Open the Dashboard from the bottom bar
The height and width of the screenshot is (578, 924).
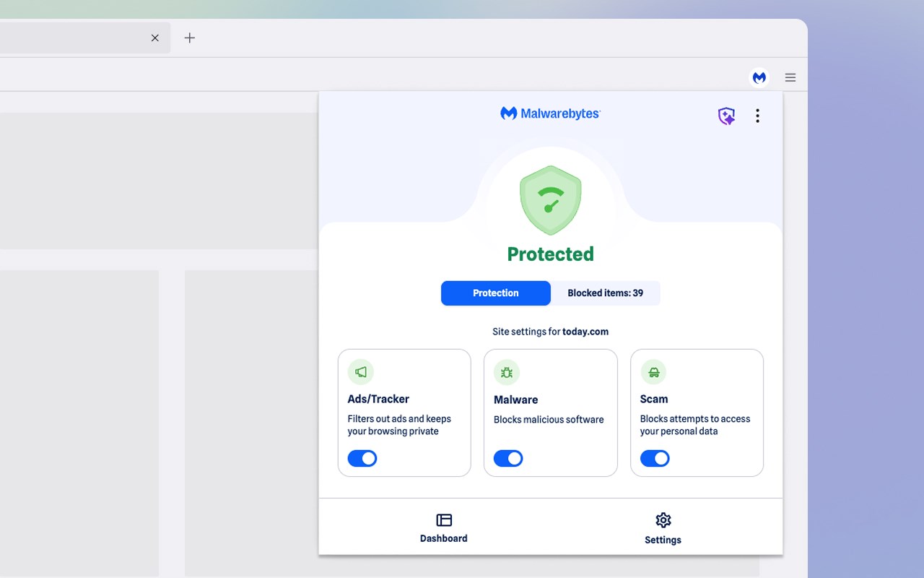[444, 528]
